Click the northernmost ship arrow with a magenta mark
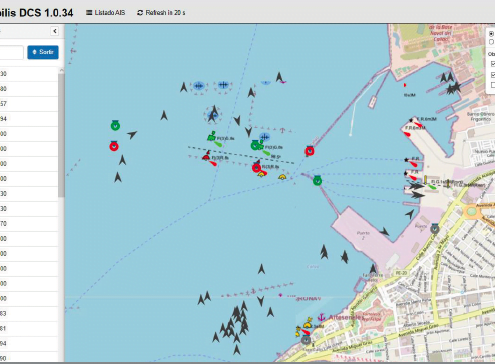 click(279, 77)
